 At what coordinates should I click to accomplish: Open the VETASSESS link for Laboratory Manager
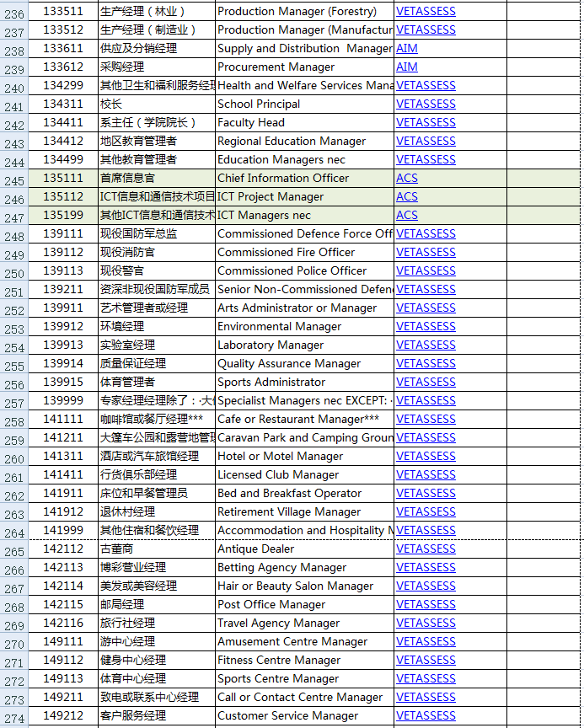(x=426, y=345)
